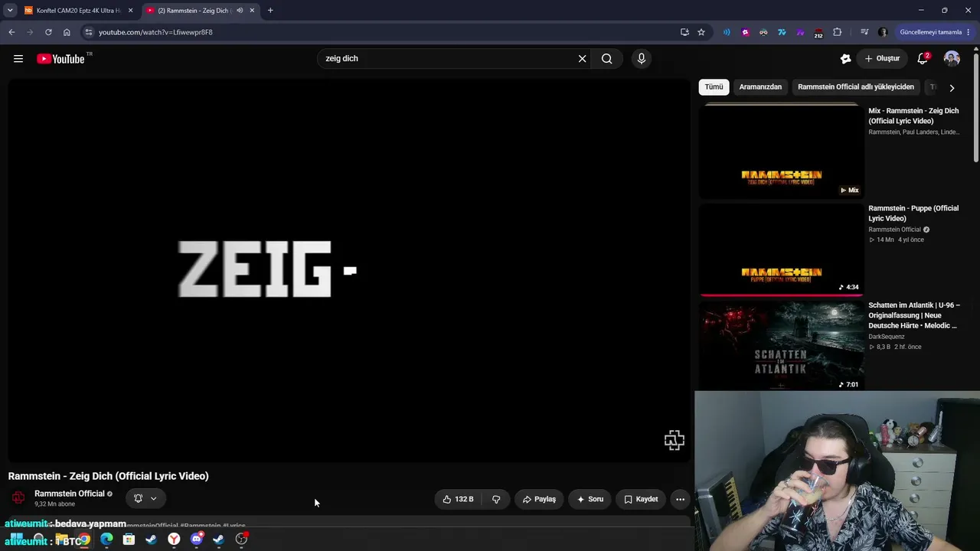The height and width of the screenshot is (551, 980).
Task: Close the Rammstein Zeig Dich tab
Action: pos(252,11)
